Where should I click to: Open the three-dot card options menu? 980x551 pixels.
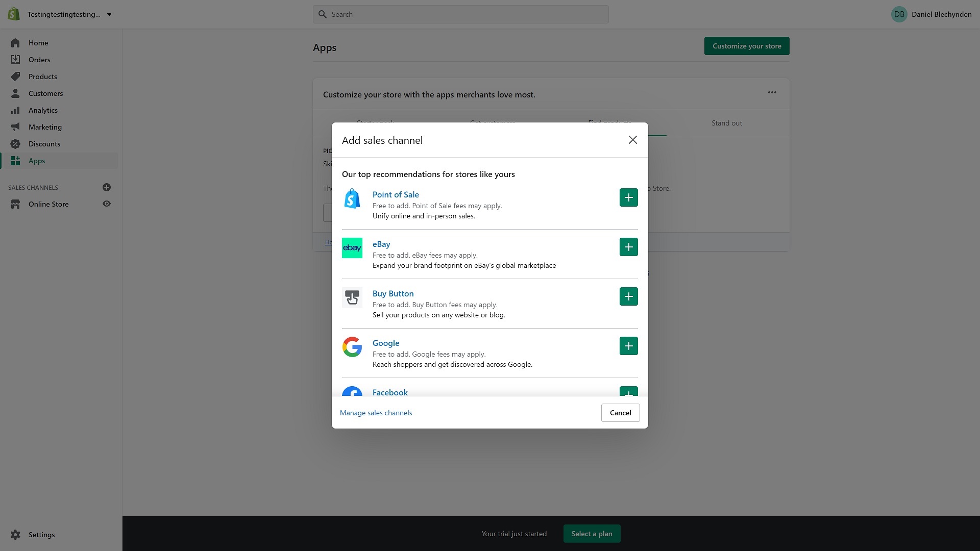click(x=772, y=92)
